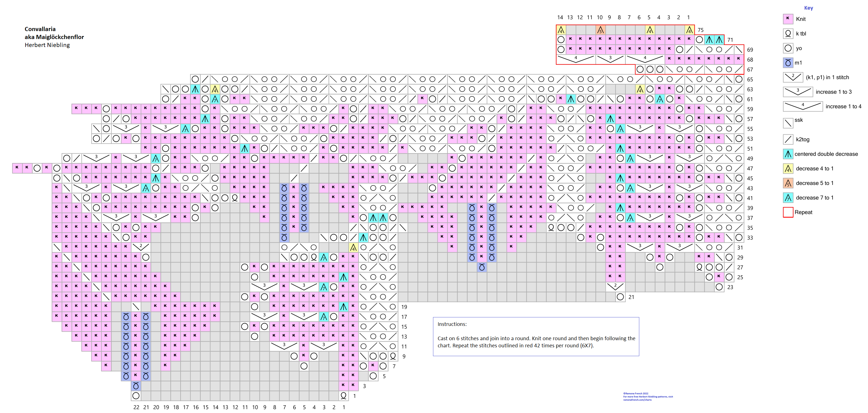The width and height of the screenshot is (868, 413).
Task: Click row number 75 label
Action: (x=700, y=30)
